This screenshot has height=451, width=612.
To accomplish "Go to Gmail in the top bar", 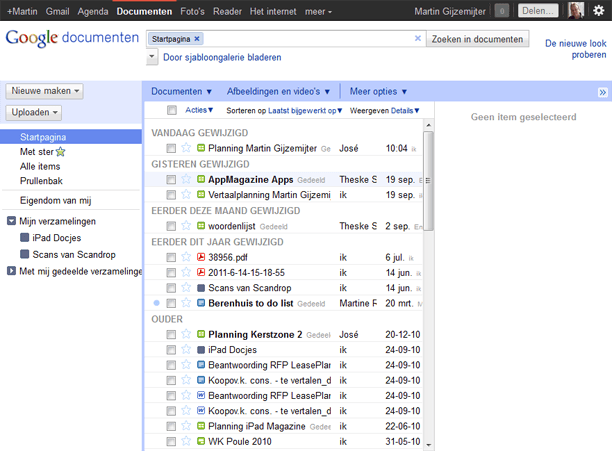I will click(x=57, y=11).
